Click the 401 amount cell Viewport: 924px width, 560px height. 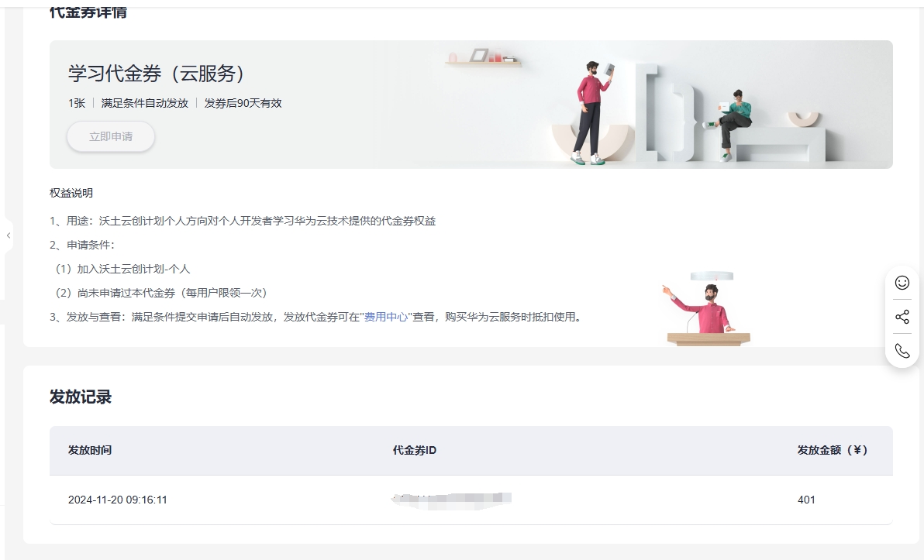pos(806,500)
